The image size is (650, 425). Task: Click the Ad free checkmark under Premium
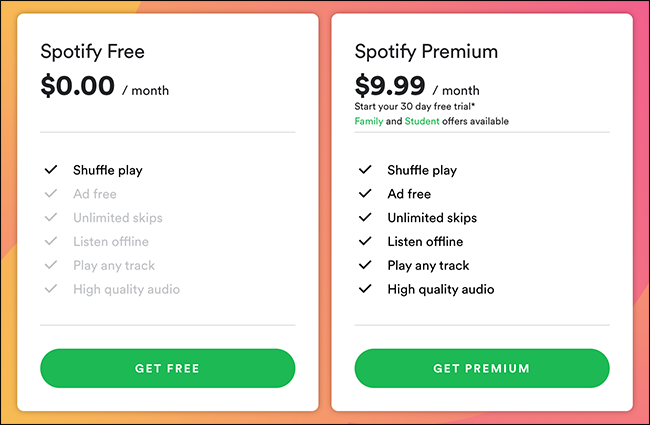click(x=365, y=194)
